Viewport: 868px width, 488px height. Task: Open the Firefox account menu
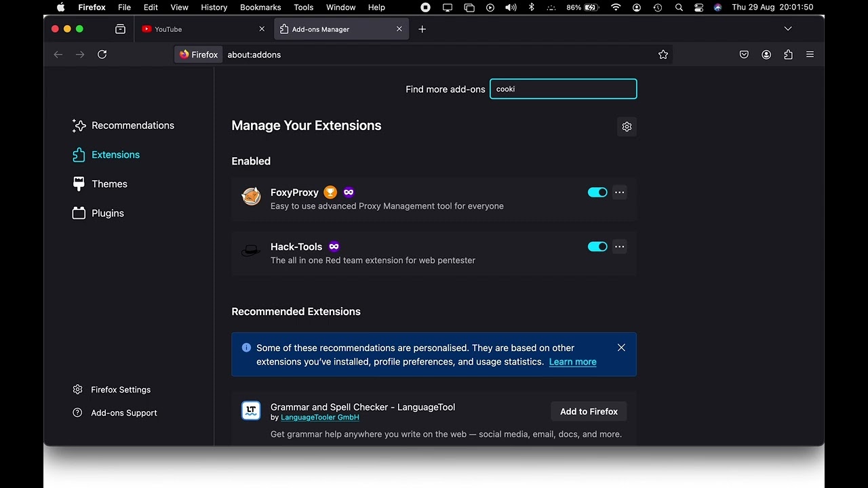(x=766, y=54)
